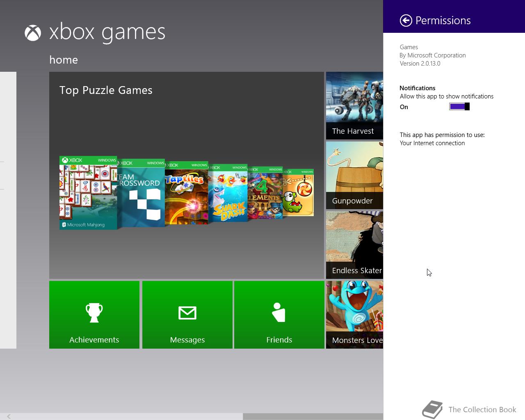Click the envelope icon on Messages

coord(187,313)
